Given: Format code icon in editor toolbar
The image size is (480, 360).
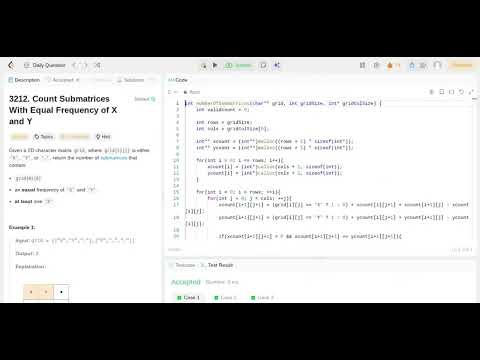Looking at the screenshot, I should [431, 92].
